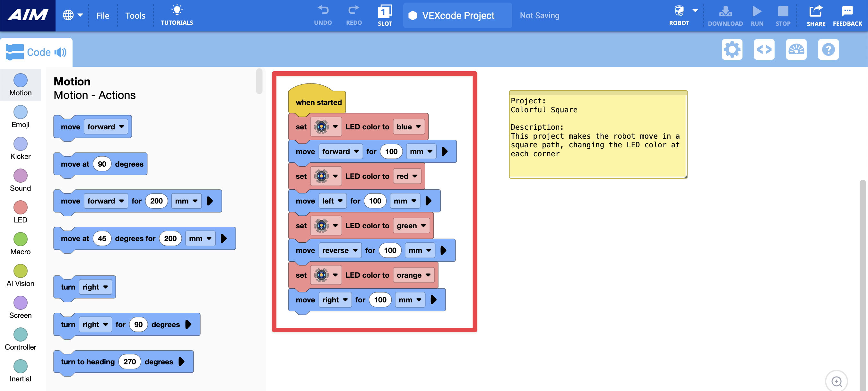
Task: Click the Colorful Square project comment note
Action: click(598, 134)
